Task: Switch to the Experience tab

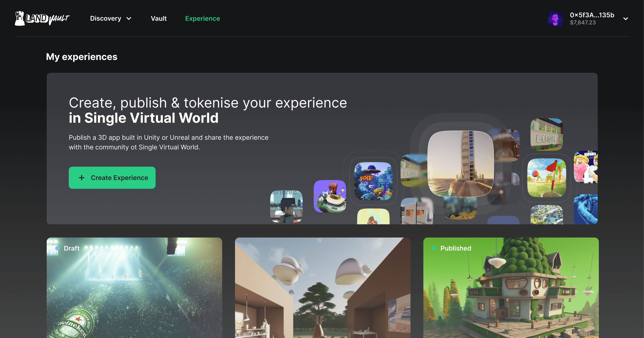Action: point(202,19)
